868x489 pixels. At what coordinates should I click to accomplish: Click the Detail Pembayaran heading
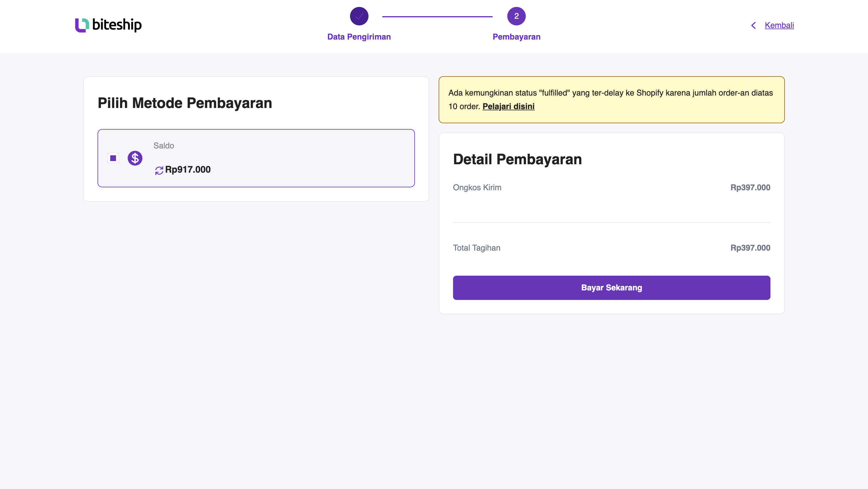pyautogui.click(x=518, y=159)
